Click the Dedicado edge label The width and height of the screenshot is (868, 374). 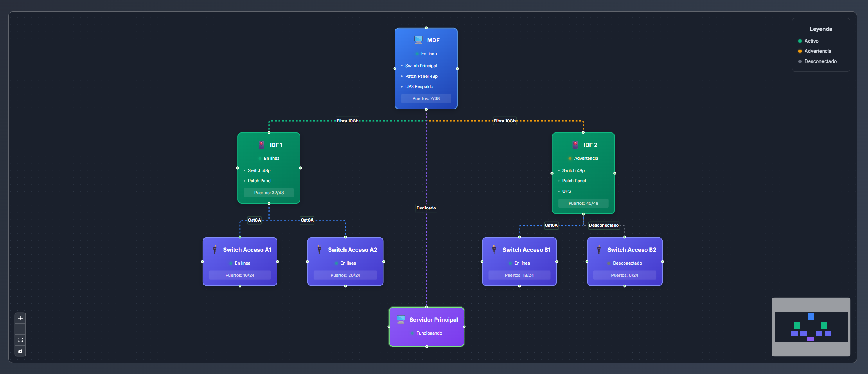[426, 208]
